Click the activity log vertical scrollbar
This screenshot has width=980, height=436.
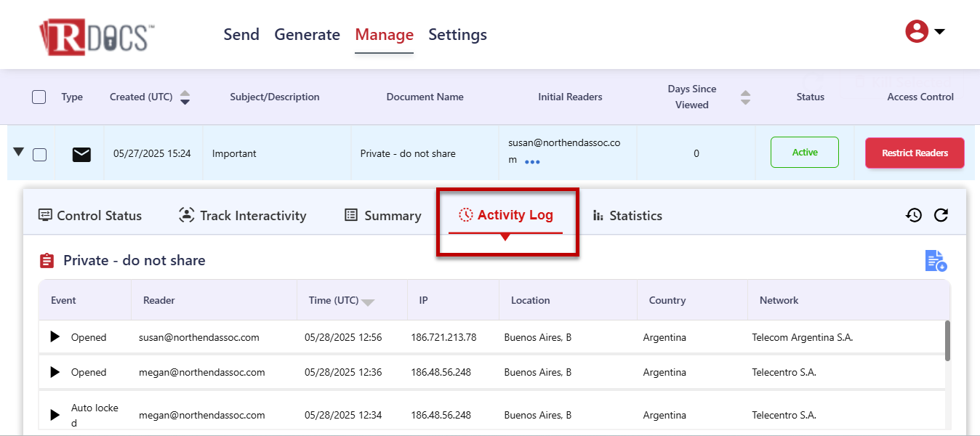pyautogui.click(x=947, y=340)
